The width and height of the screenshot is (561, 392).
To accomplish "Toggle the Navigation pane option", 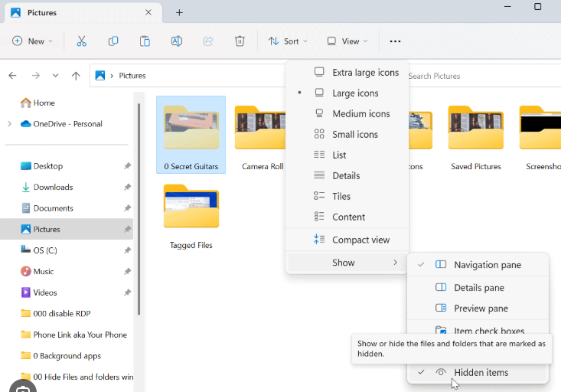I will coord(487,265).
